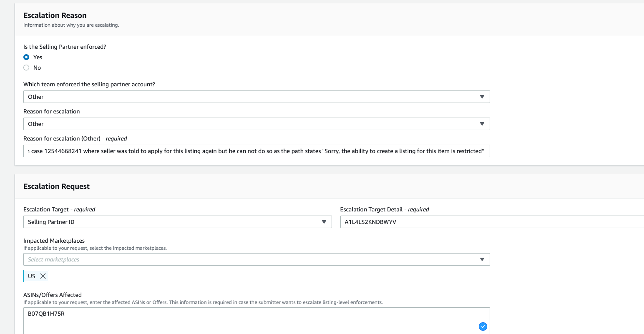Click the arrow icon on Selling Partner ID
Image resolution: width=644 pixels, height=334 pixels.
[x=324, y=222]
